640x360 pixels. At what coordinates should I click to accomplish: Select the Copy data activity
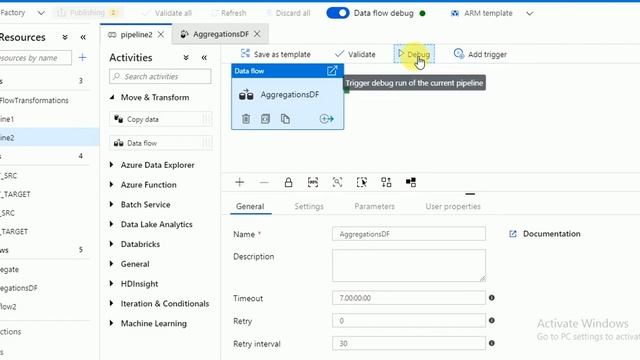(161, 119)
